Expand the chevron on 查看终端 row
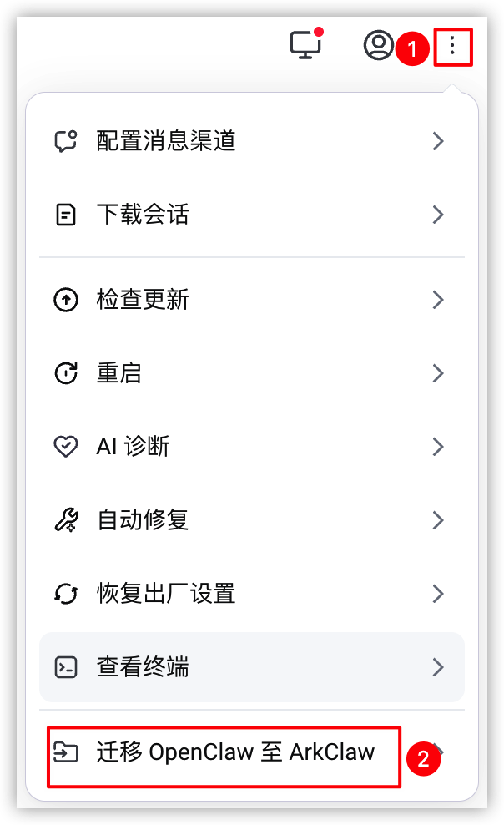 point(438,667)
